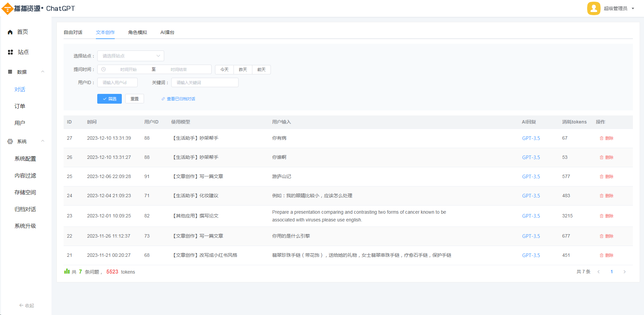The height and width of the screenshot is (315, 644).
Task: Open 系统升级 in the sidebar
Action: point(25,226)
